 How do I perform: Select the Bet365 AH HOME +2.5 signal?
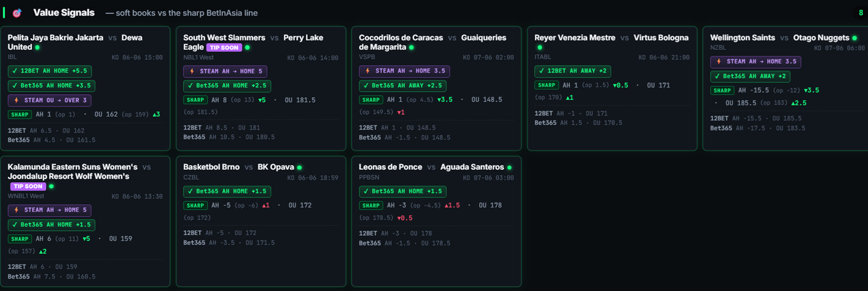click(227, 86)
